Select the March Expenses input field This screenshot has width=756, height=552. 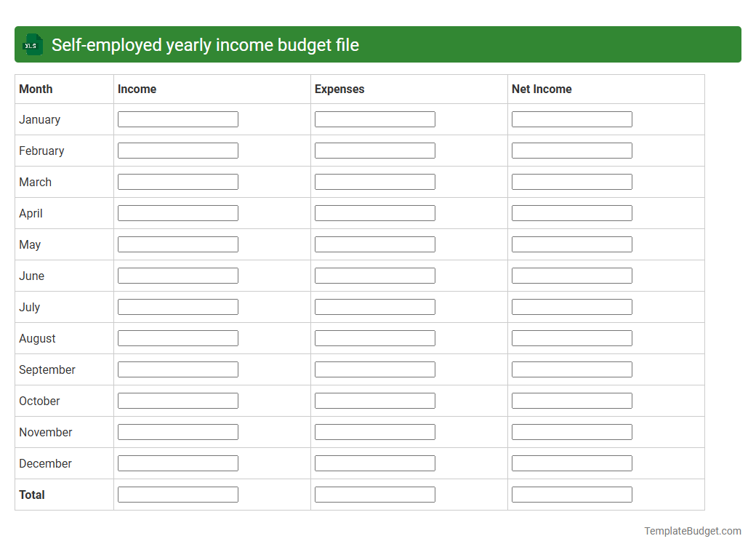374,181
